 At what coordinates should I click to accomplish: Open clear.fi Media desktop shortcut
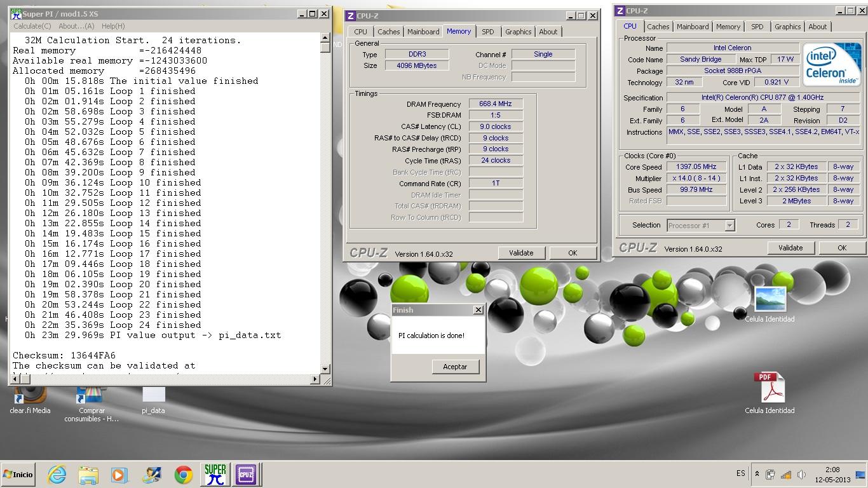click(30, 400)
